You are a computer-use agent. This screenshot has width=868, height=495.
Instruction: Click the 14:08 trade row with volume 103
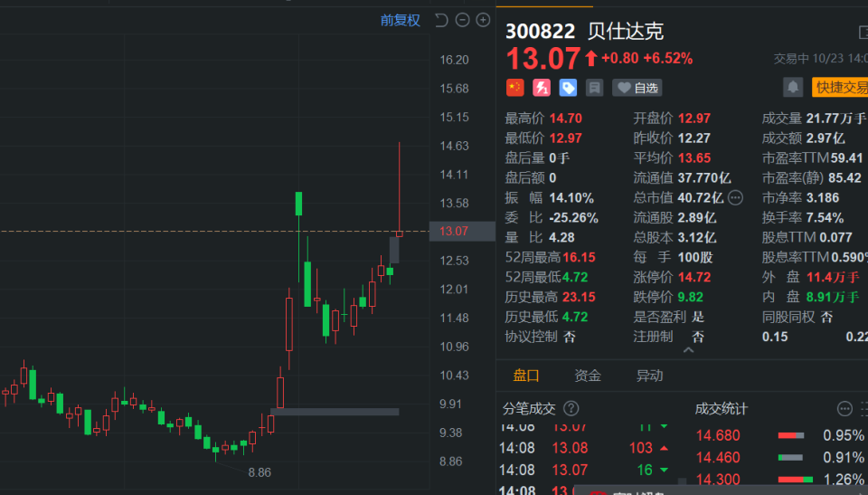point(585,448)
